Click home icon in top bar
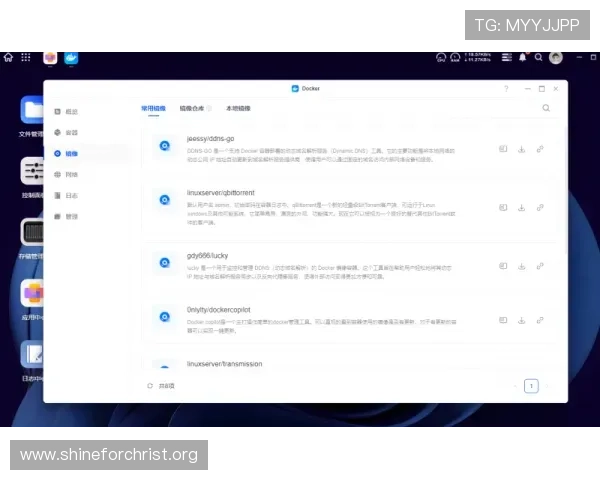Image resolution: width=600 pixels, height=480 pixels. pyautogui.click(x=8, y=57)
